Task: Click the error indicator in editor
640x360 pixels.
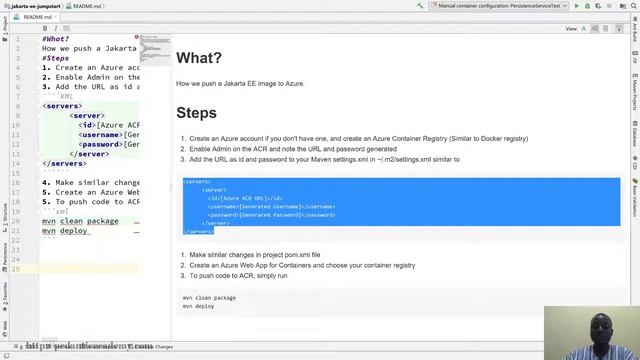Action: click(136, 37)
